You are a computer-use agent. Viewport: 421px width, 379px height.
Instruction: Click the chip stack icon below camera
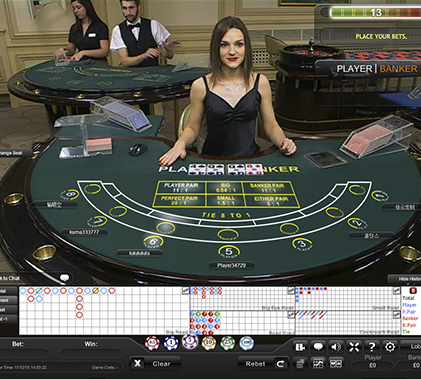300,363
